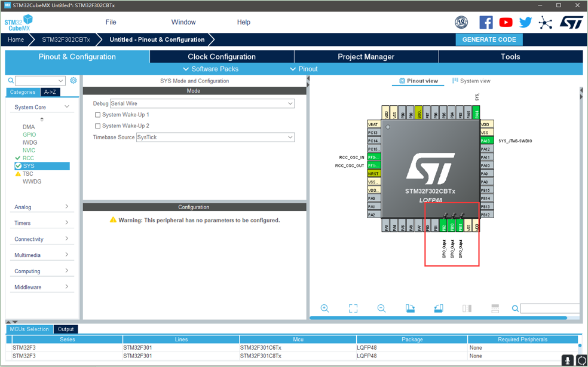Go to the Home breadcrumb
This screenshot has height=367, width=588.
tap(16, 39)
